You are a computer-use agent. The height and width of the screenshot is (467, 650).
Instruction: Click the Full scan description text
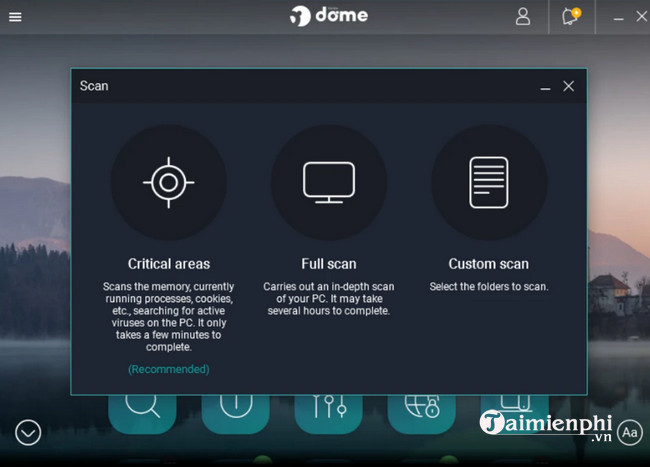point(329,299)
